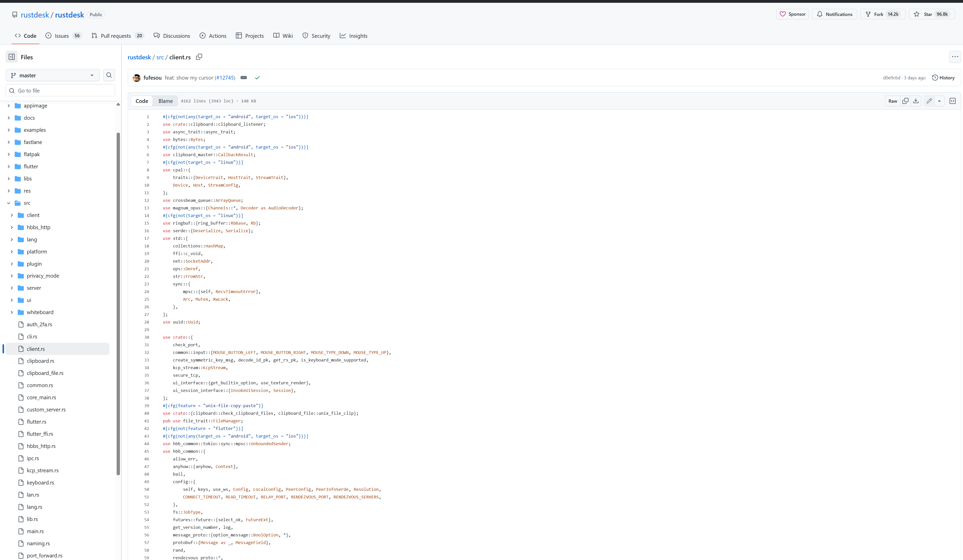Open the examples folder
The height and width of the screenshot is (560, 963).
[34, 130]
